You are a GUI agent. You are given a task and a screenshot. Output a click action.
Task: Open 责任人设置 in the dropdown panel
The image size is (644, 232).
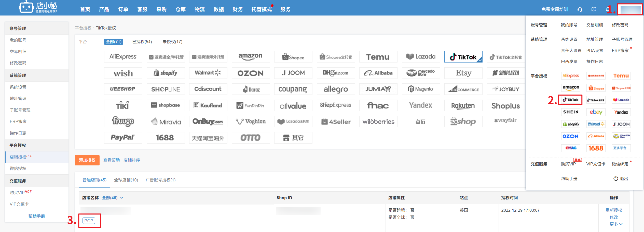pos(571,51)
